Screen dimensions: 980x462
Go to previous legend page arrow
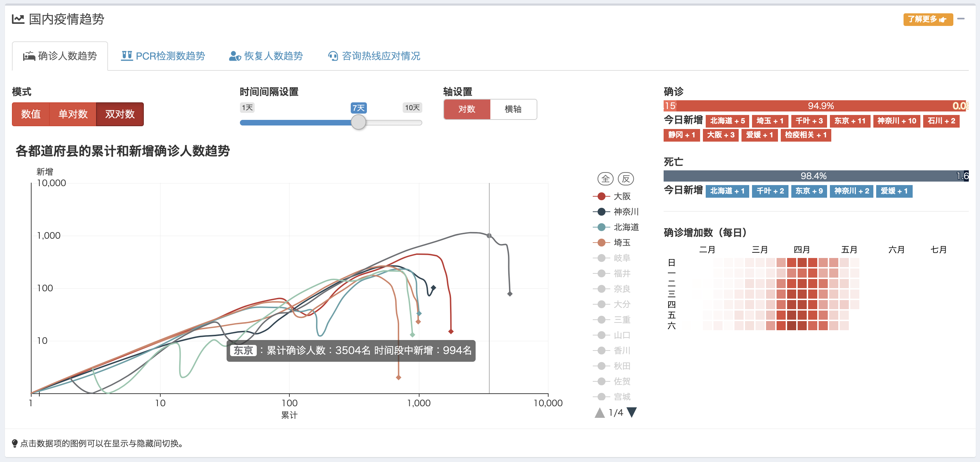click(x=599, y=412)
